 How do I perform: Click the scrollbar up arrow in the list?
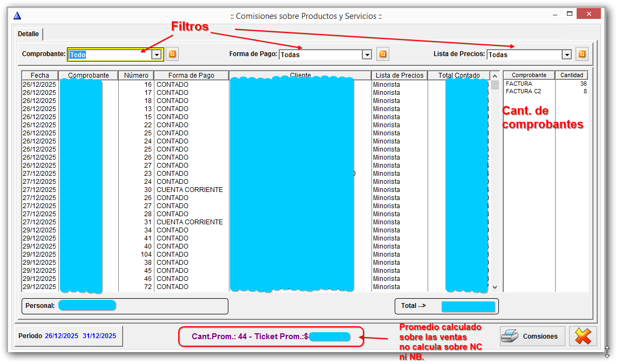coord(495,76)
